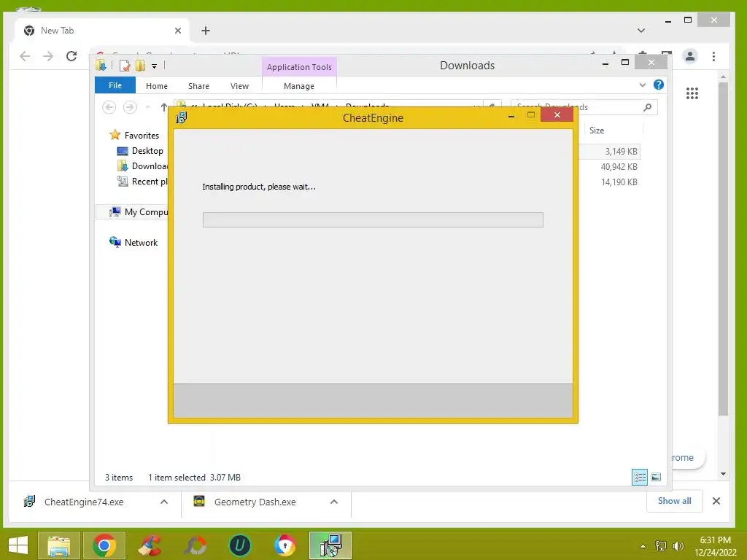Click the Application Tools contextual tab
The image size is (747, 560).
(299, 67)
